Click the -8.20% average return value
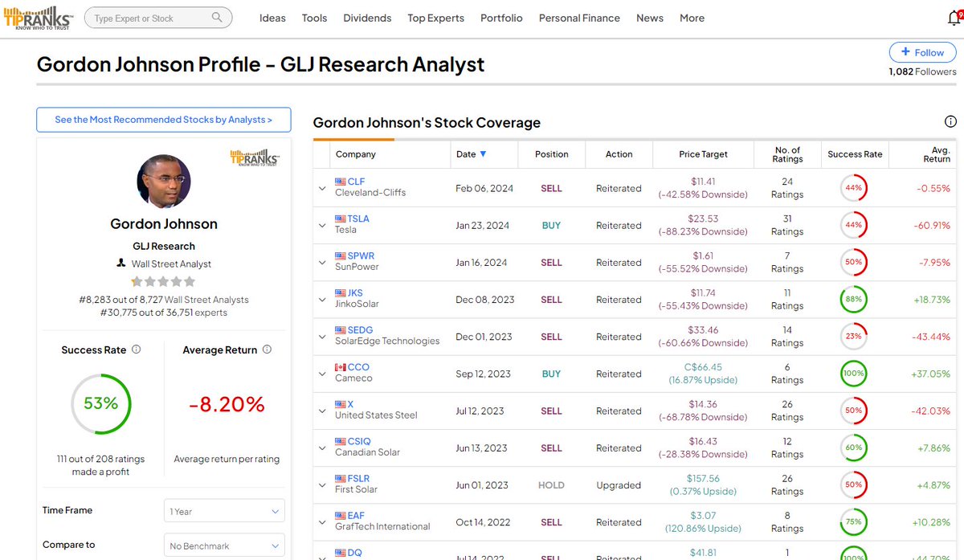 pyautogui.click(x=227, y=404)
